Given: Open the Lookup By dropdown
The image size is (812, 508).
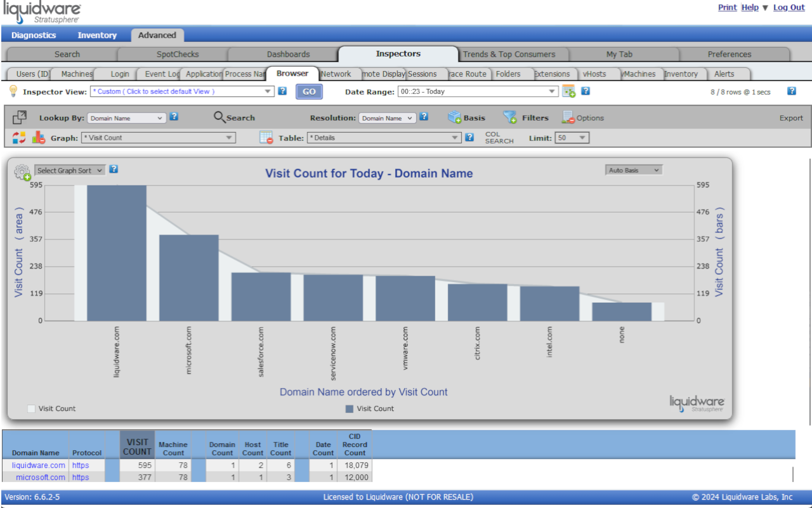Looking at the screenshot, I should pos(127,118).
